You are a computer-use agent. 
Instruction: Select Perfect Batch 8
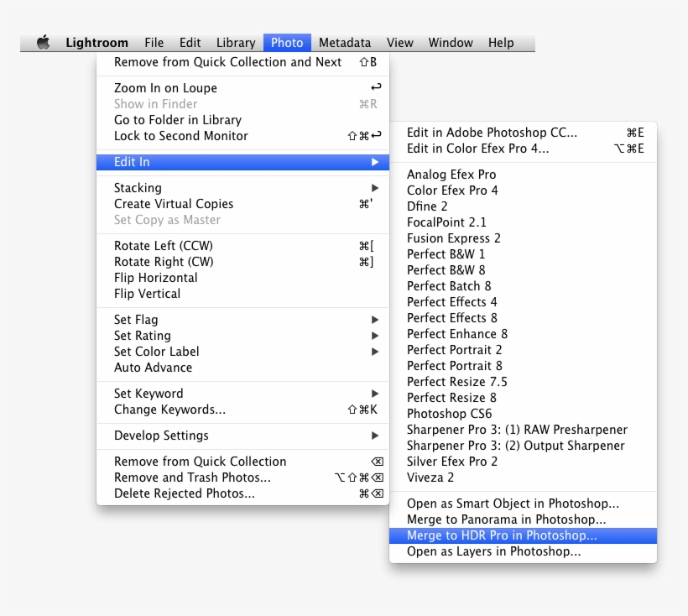(x=523, y=286)
